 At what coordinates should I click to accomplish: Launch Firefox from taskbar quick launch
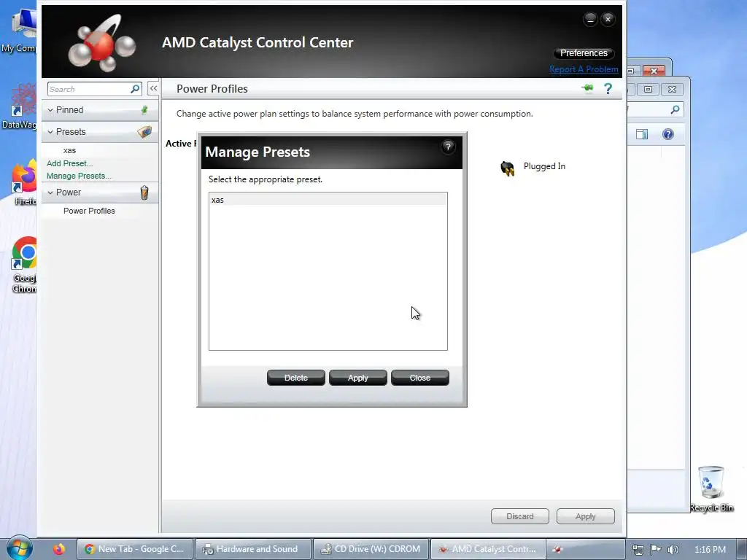click(x=59, y=549)
